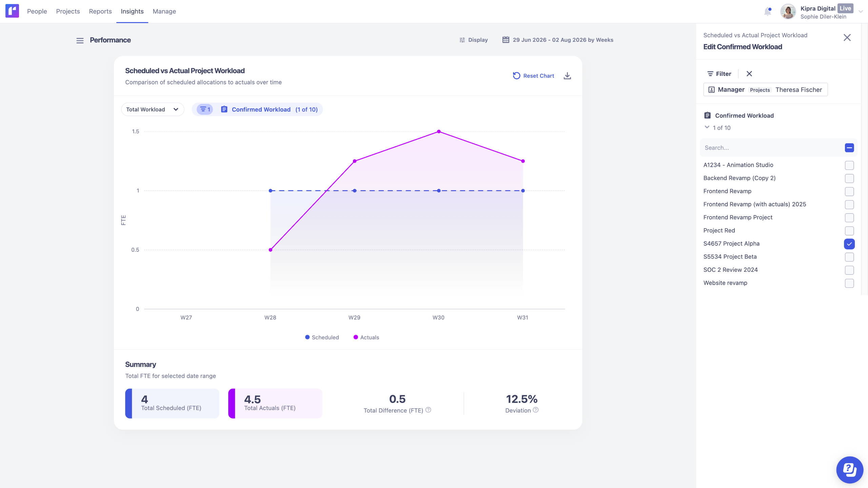Screen dimensions: 868x488
Task: Open the Total Workload dropdown
Action: point(153,109)
